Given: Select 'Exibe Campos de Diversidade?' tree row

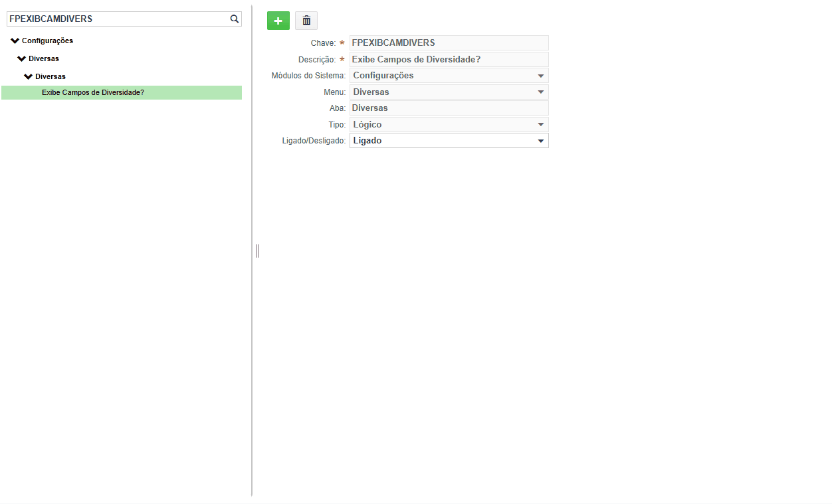Looking at the screenshot, I should pos(122,92).
